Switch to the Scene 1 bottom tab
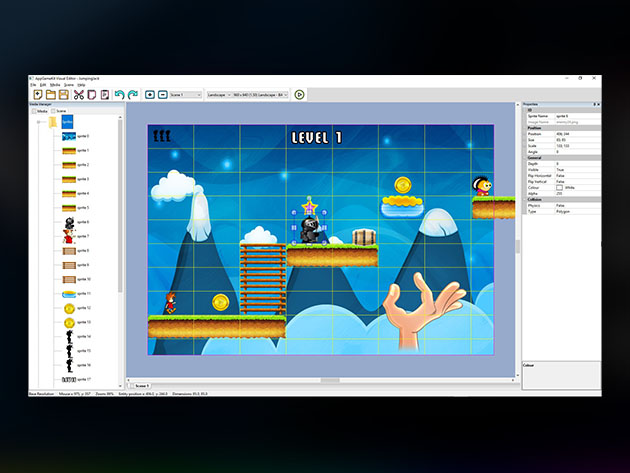This screenshot has height=473, width=630. pyautogui.click(x=142, y=384)
